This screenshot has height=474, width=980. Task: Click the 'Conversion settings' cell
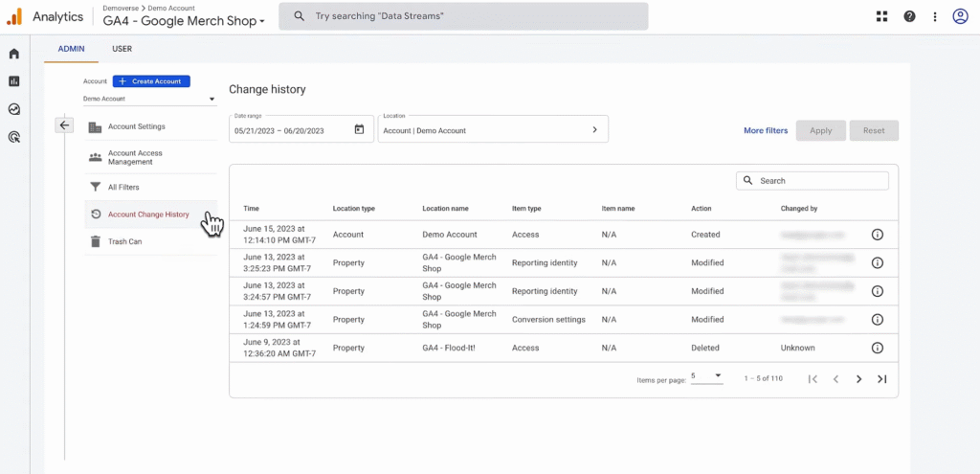pyautogui.click(x=548, y=320)
